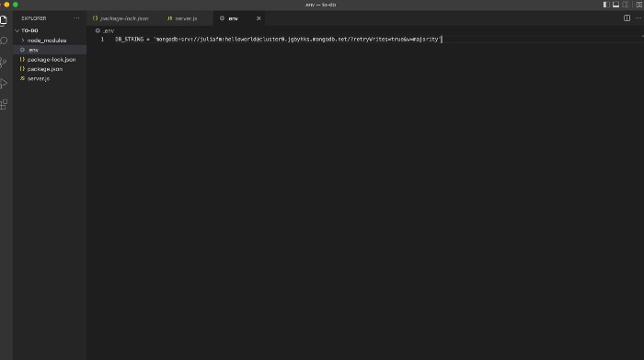Viewport: 644px width, 360px height.
Task: Toggle primary sidebar layout icon in title bar
Action: pyautogui.click(x=606, y=5)
